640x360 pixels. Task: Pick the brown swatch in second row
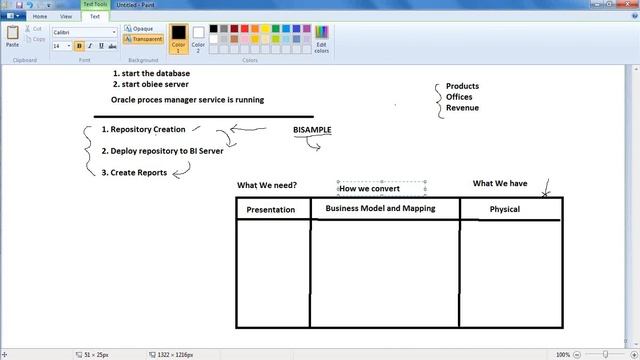click(x=234, y=39)
